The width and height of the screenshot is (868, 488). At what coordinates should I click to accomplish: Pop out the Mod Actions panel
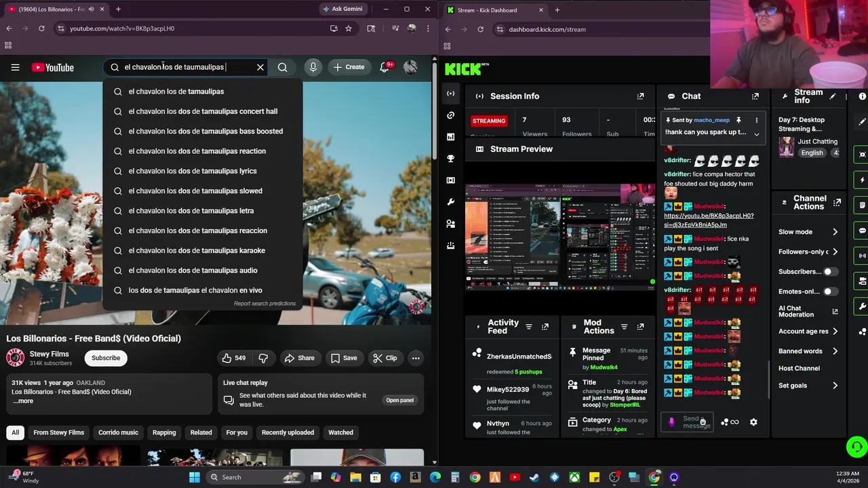pyautogui.click(x=640, y=327)
